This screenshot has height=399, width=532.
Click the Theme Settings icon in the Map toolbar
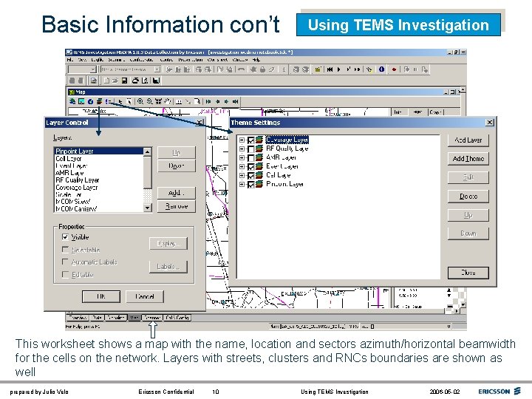click(x=108, y=101)
